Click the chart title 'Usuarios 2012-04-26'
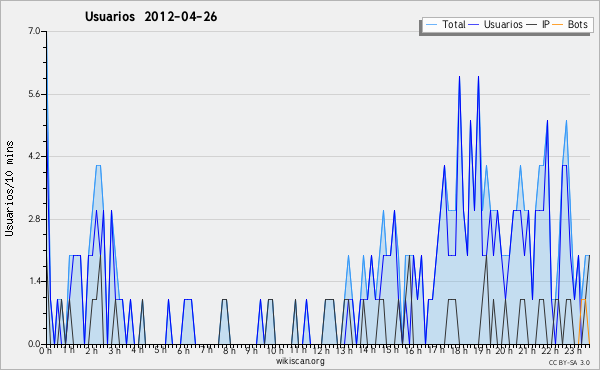This screenshot has height=370, width=600. click(151, 17)
